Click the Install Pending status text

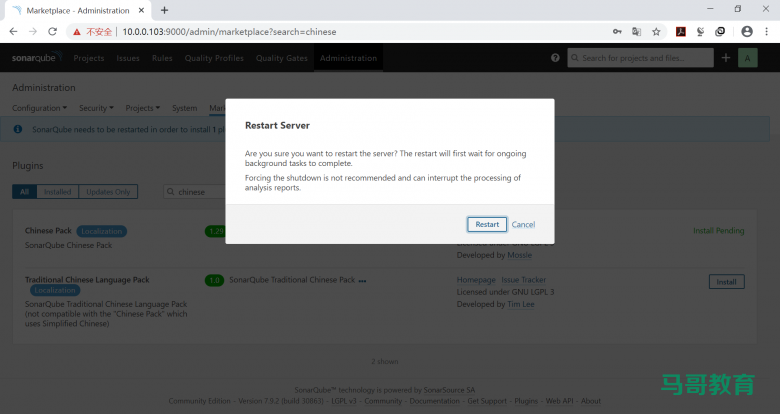(x=718, y=230)
